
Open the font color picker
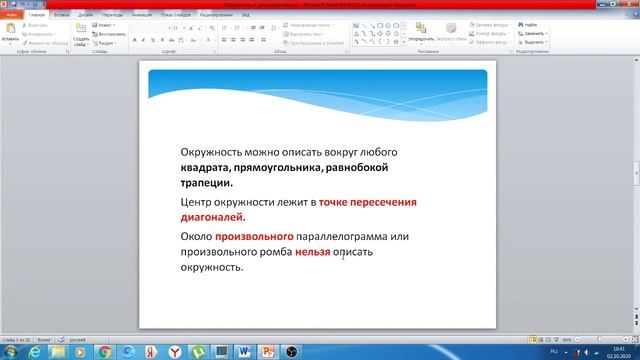click(209, 40)
